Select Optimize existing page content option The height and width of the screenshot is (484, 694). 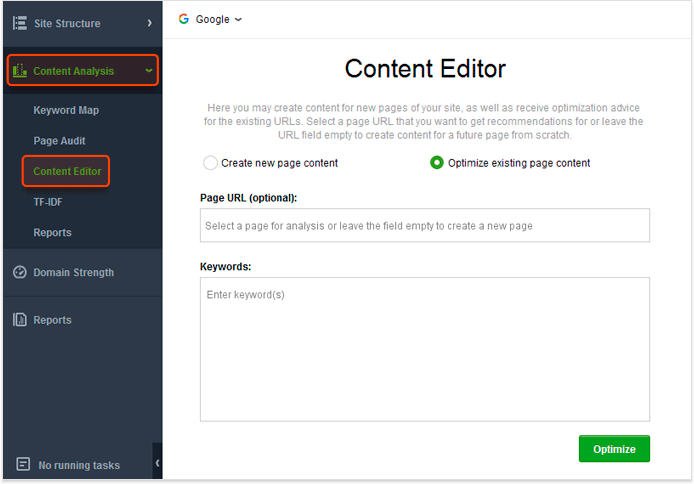436,163
